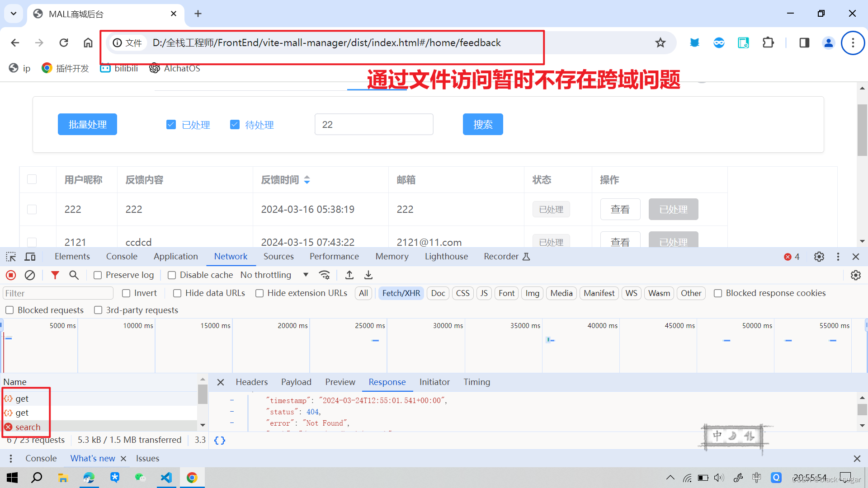The width and height of the screenshot is (868, 488).
Task: Click the import HAR file icon
Action: point(349,275)
